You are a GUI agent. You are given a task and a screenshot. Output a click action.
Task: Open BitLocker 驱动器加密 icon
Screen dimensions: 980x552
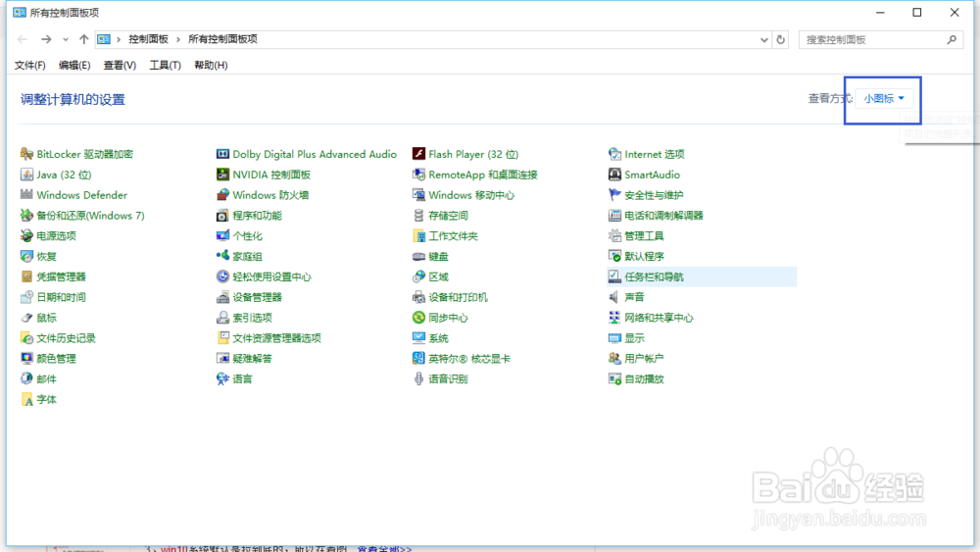tap(26, 154)
